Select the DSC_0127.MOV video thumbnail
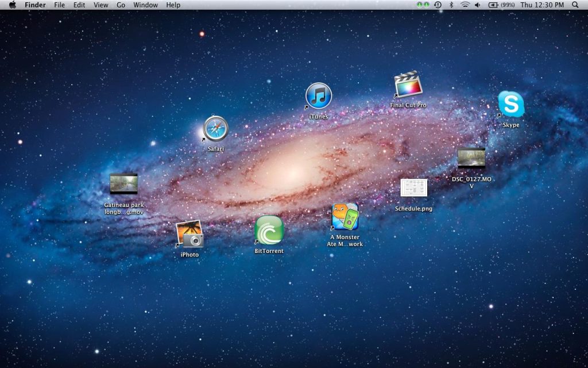 coord(471,158)
